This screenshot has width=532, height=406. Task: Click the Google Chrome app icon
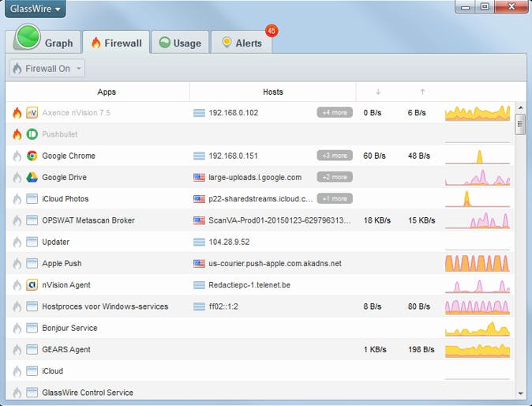32,156
